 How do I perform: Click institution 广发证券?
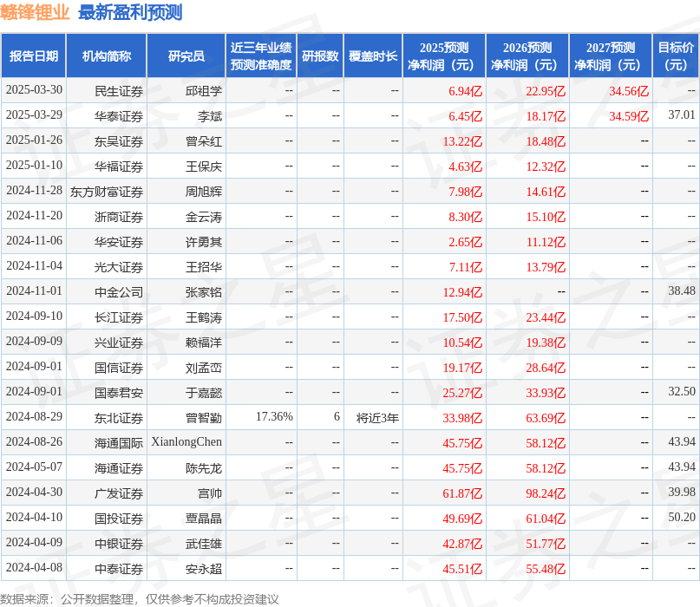119,493
